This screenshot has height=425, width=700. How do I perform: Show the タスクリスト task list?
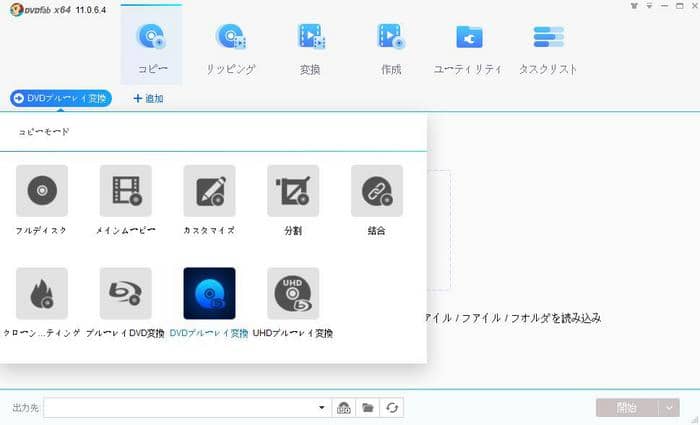click(548, 48)
